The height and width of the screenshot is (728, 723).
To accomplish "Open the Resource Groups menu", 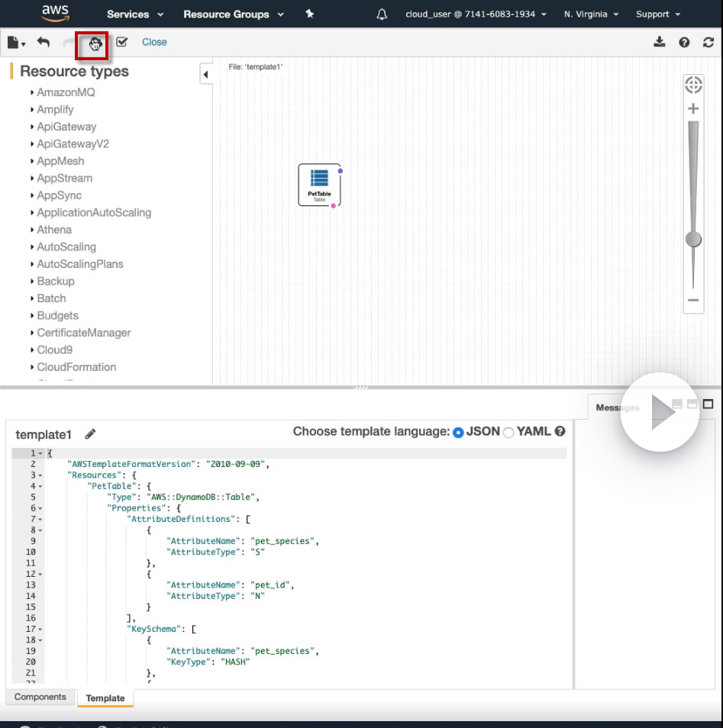I will pyautogui.click(x=234, y=14).
